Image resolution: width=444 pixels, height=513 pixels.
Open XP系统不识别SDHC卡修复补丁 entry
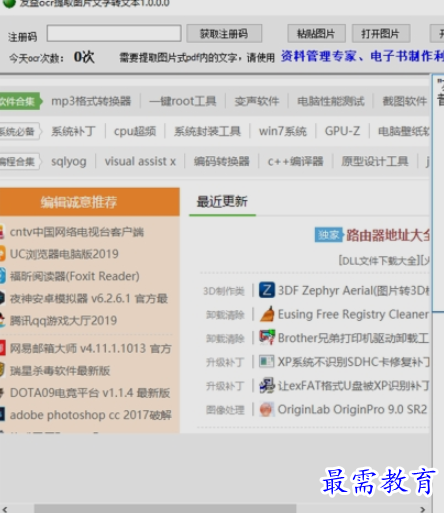tap(354, 362)
